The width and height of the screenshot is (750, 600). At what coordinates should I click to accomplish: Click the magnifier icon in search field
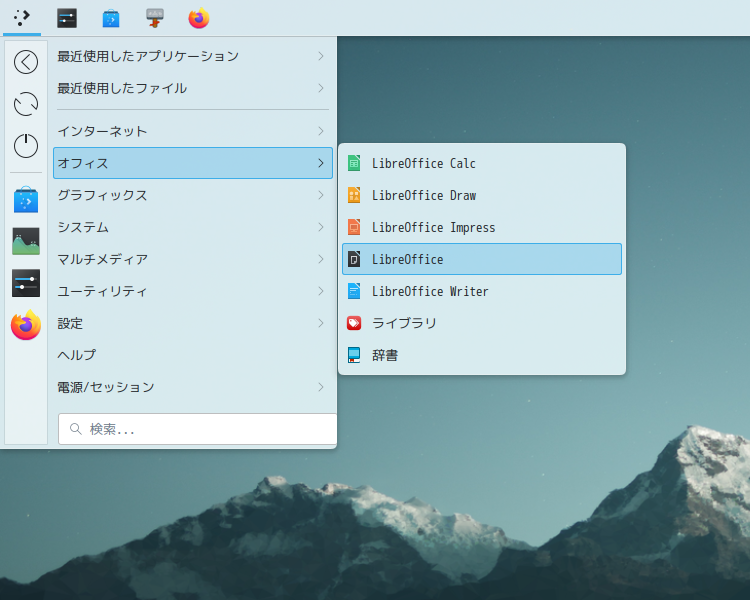coord(76,429)
